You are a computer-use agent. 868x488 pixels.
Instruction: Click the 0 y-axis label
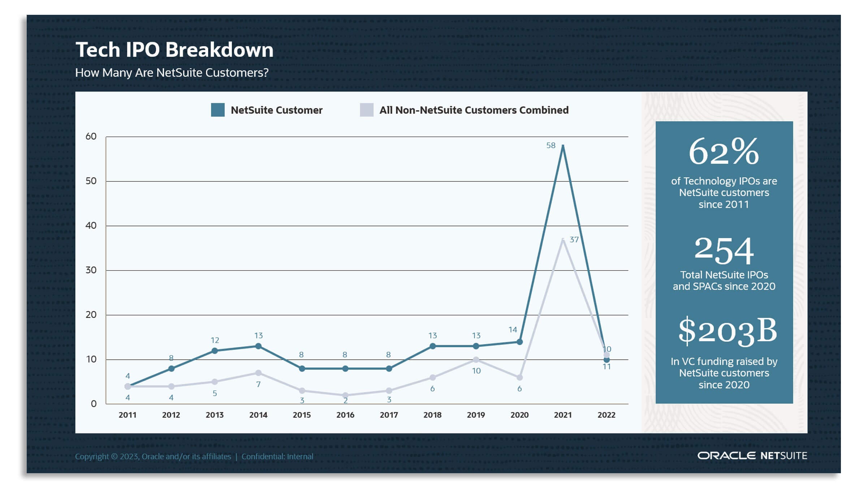(x=94, y=404)
